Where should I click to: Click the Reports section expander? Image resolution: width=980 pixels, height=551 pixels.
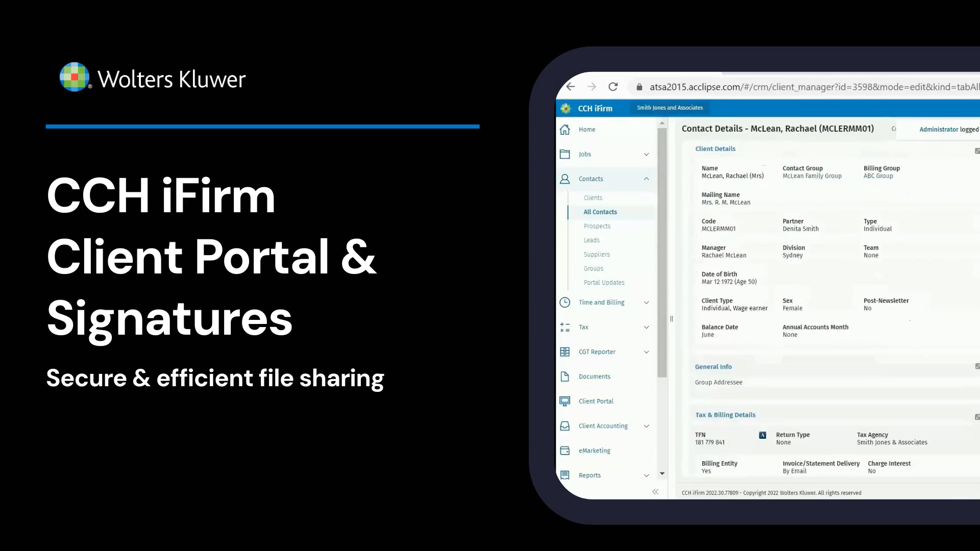[646, 474]
